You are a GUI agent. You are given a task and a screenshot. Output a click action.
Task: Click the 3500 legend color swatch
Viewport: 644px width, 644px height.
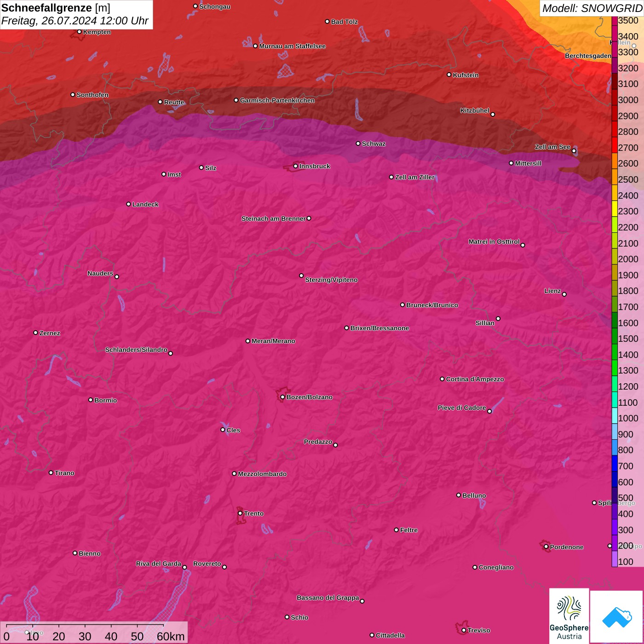[x=615, y=21]
